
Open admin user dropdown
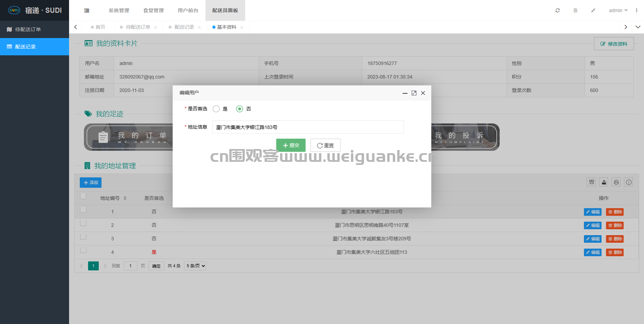(x=618, y=10)
